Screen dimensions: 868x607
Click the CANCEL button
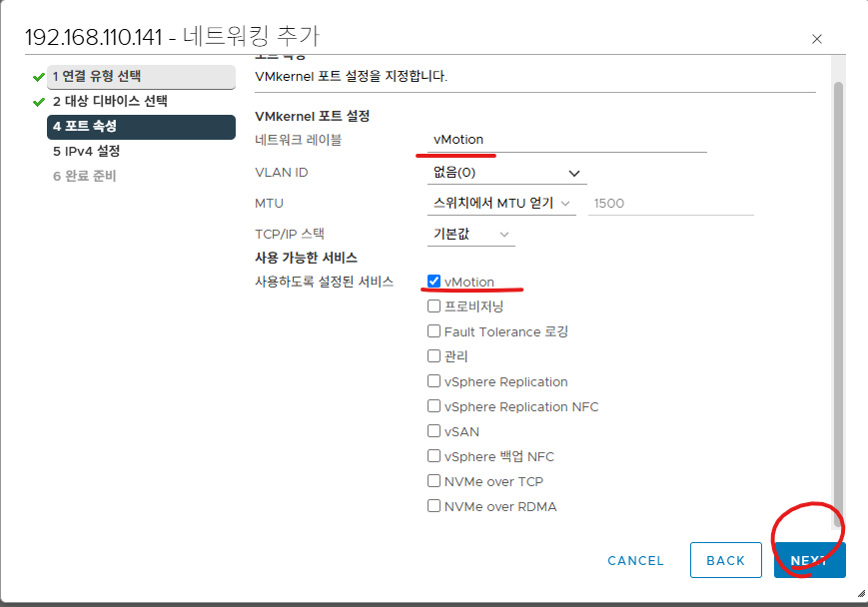[x=635, y=560]
